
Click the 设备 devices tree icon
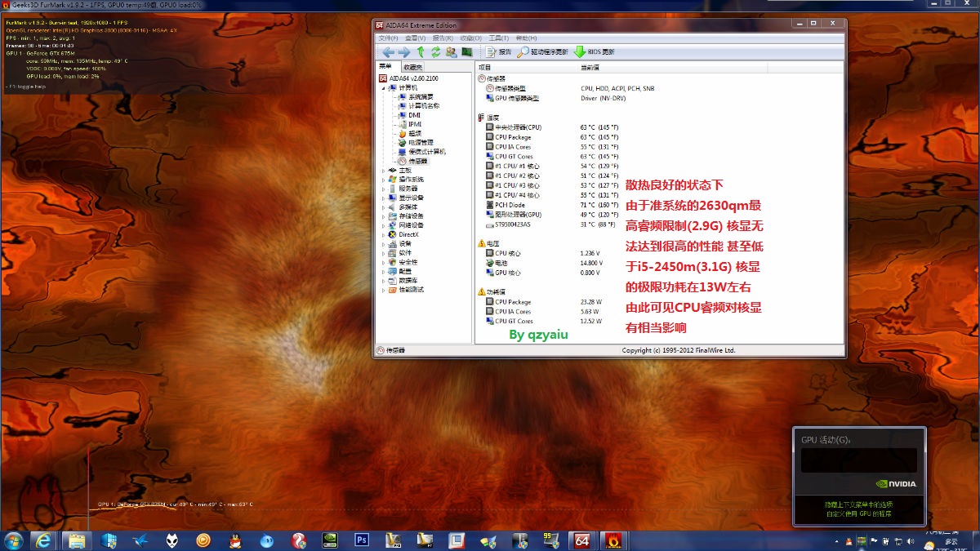pyautogui.click(x=393, y=243)
